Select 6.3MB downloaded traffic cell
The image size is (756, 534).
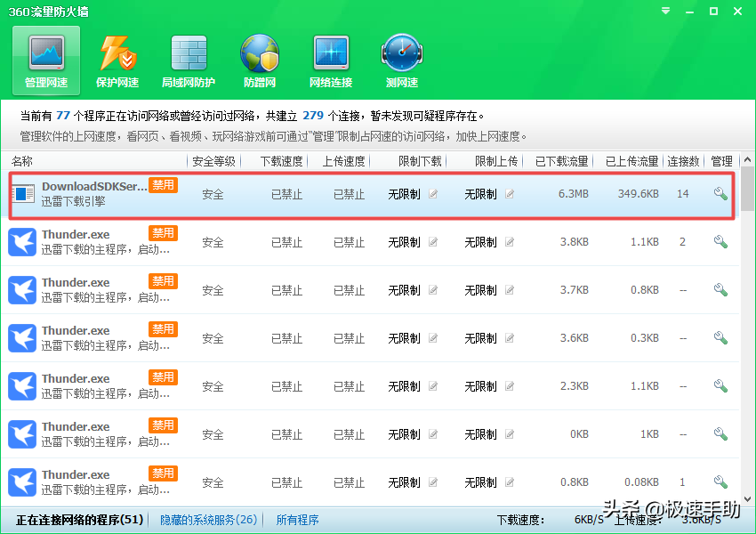[574, 194]
